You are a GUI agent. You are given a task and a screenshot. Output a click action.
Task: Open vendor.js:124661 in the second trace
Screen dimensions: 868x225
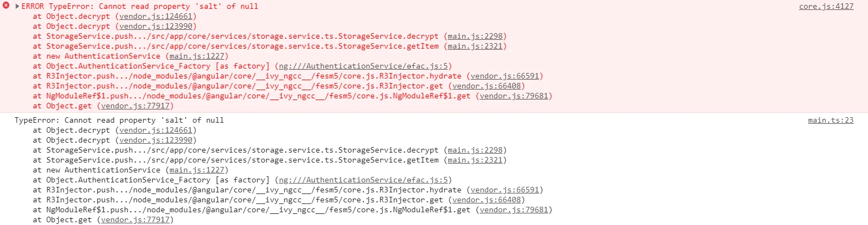[156, 130]
